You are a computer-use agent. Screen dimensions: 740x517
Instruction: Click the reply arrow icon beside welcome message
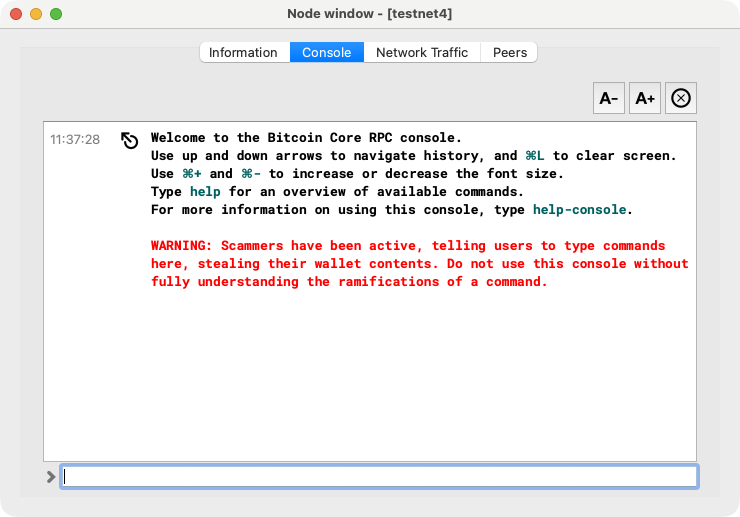129,140
